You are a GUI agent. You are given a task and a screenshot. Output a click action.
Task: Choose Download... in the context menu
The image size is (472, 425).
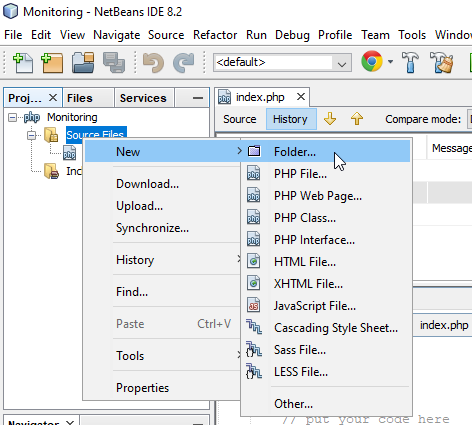tap(147, 184)
